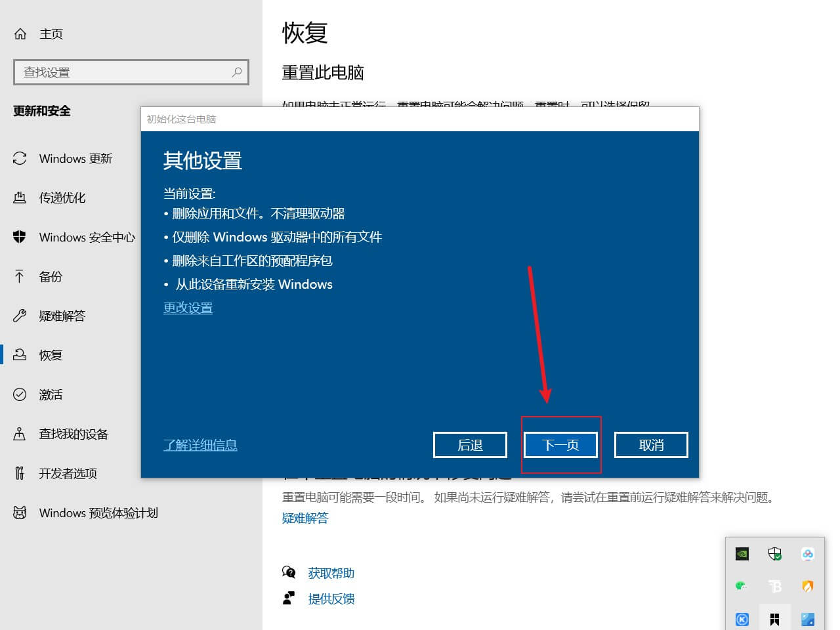Open Windows 更新 settings page
840x630 pixels.
point(75,158)
